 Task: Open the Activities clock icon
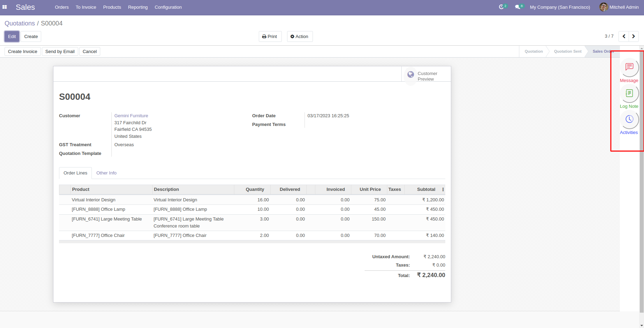click(x=629, y=119)
